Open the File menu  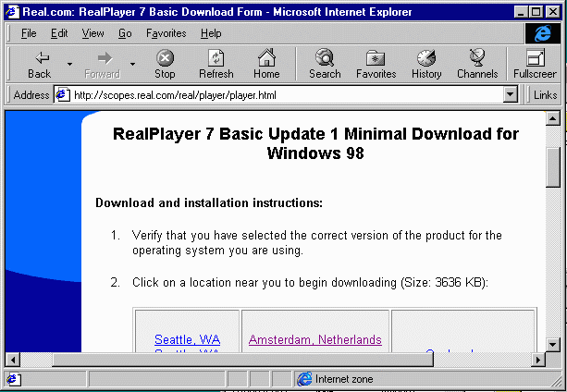tap(29, 33)
